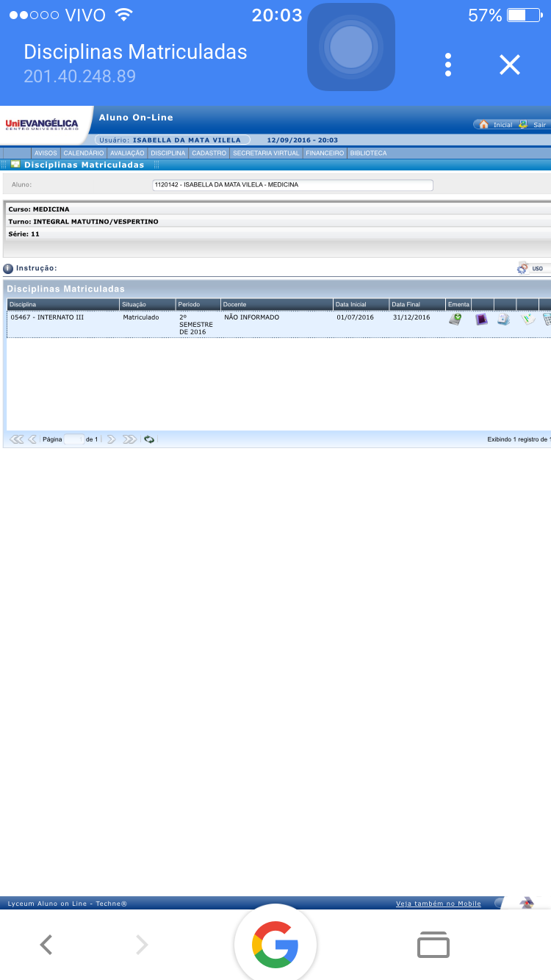Tap the Google logo button
The image size is (551, 980).
[275, 944]
